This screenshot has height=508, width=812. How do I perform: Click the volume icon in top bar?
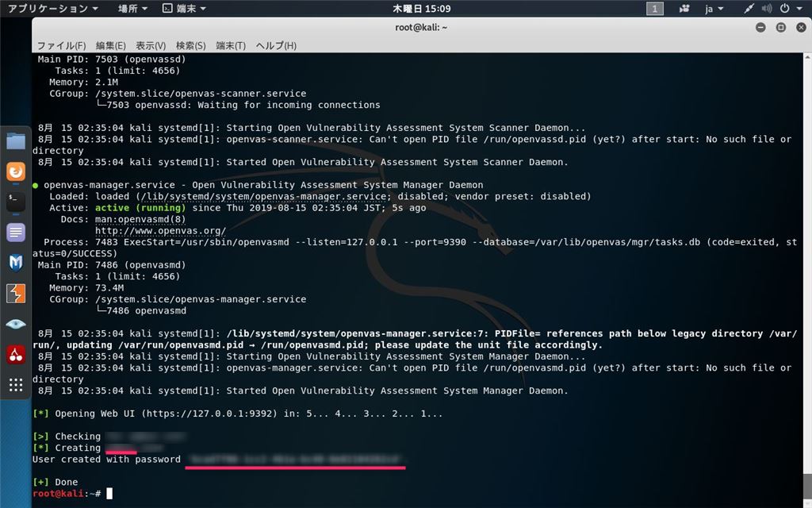point(767,8)
